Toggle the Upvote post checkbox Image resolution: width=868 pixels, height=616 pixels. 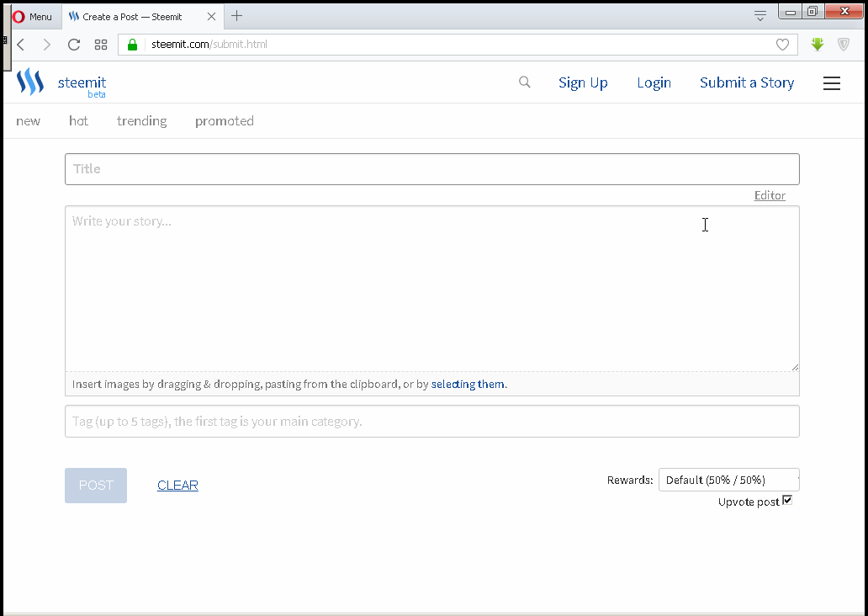point(787,500)
